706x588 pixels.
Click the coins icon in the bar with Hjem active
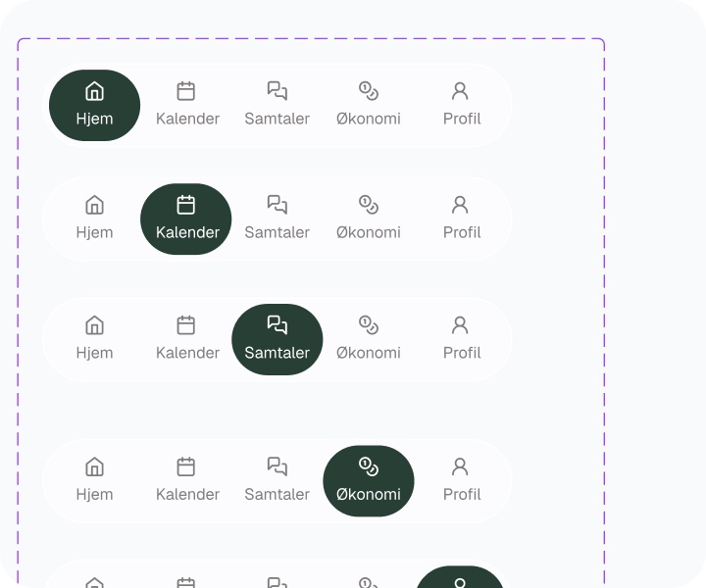pos(369,91)
